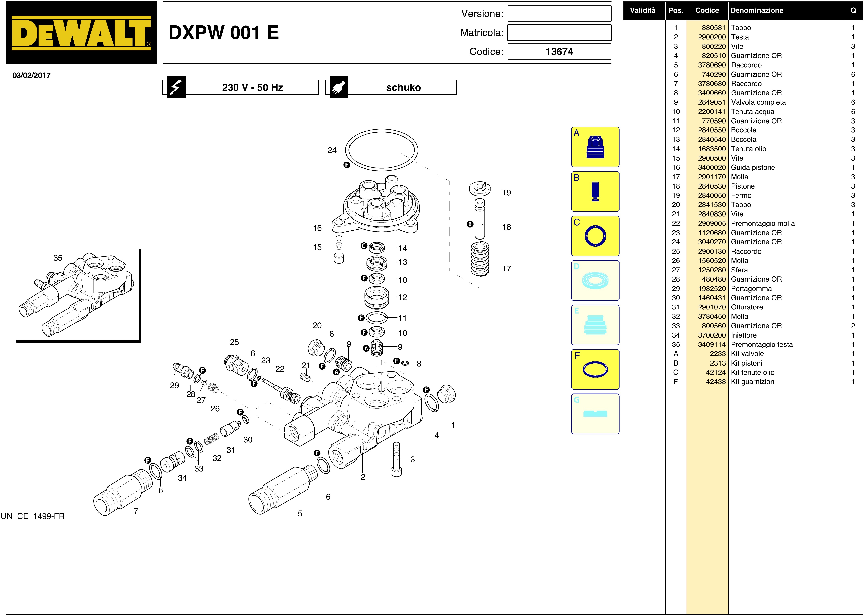Select the Kit tenute olio icon C
This screenshot has width=864, height=616.
click(595, 236)
